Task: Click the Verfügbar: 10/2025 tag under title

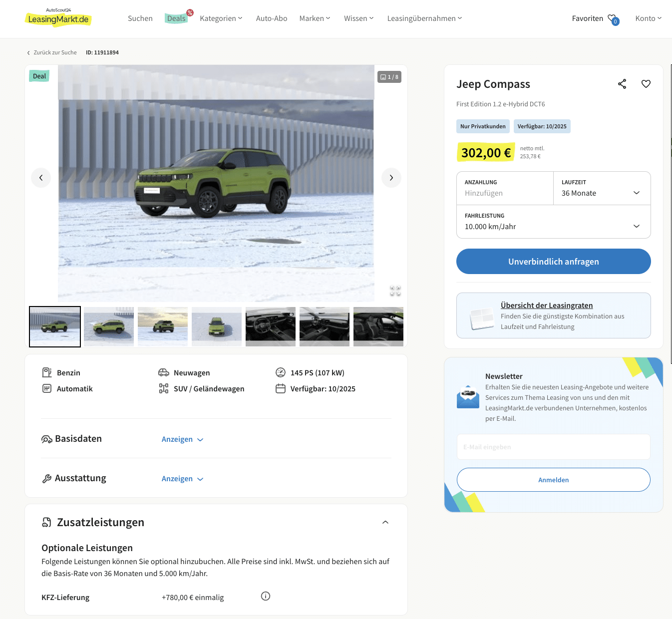Action: [x=542, y=126]
